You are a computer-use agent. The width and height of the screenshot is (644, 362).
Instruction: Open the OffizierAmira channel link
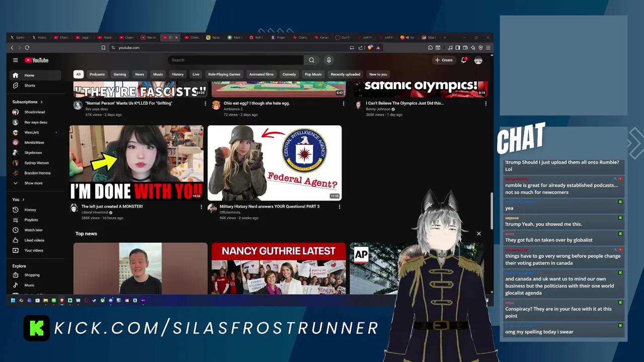pyautogui.click(x=230, y=212)
